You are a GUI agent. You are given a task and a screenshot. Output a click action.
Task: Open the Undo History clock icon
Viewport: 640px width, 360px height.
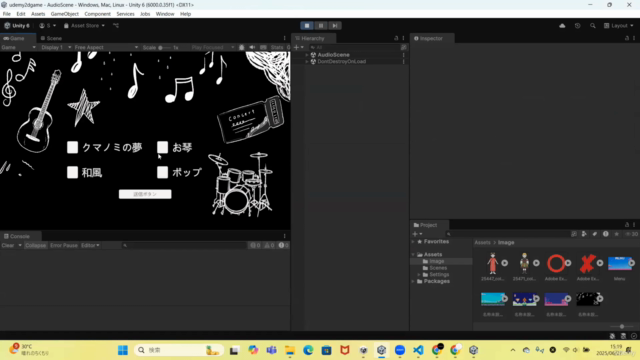click(x=577, y=26)
